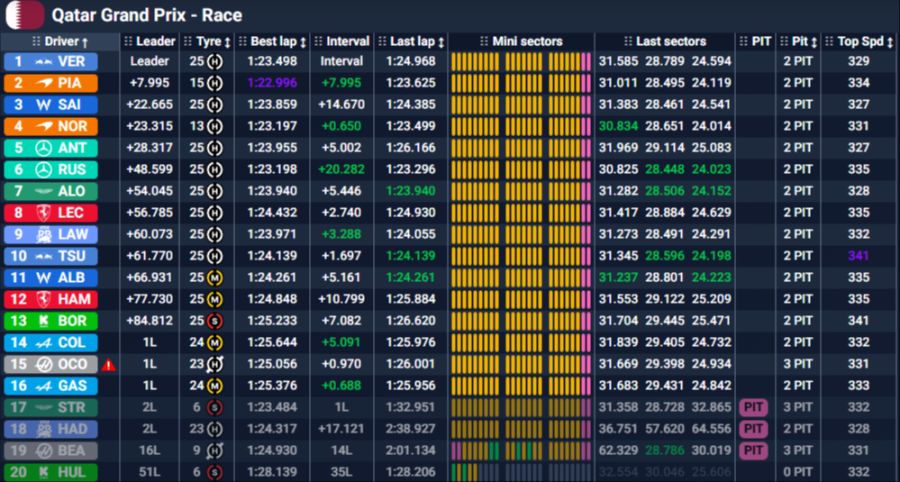The height and width of the screenshot is (482, 900).
Task: Click the mini sector bars in VER row
Action: 521,62
